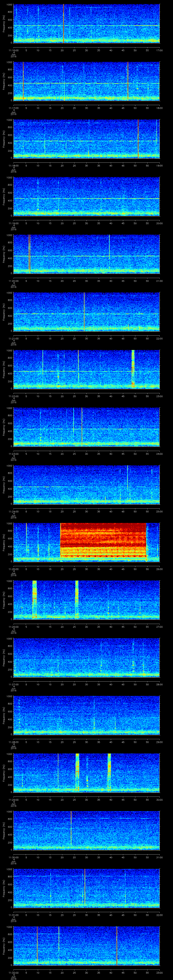Image resolution: width=173 pixels, height=980 pixels.
Task: Click the 11:30:00 start time label
Action: pyautogui.click(x=13, y=857)
